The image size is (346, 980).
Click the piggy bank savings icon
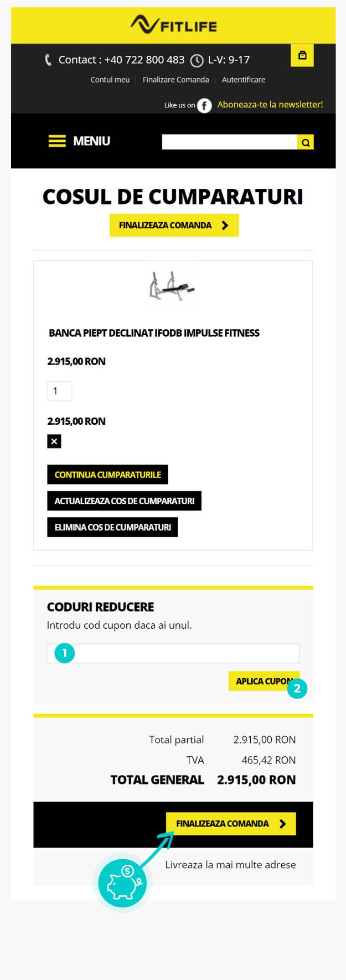click(122, 883)
